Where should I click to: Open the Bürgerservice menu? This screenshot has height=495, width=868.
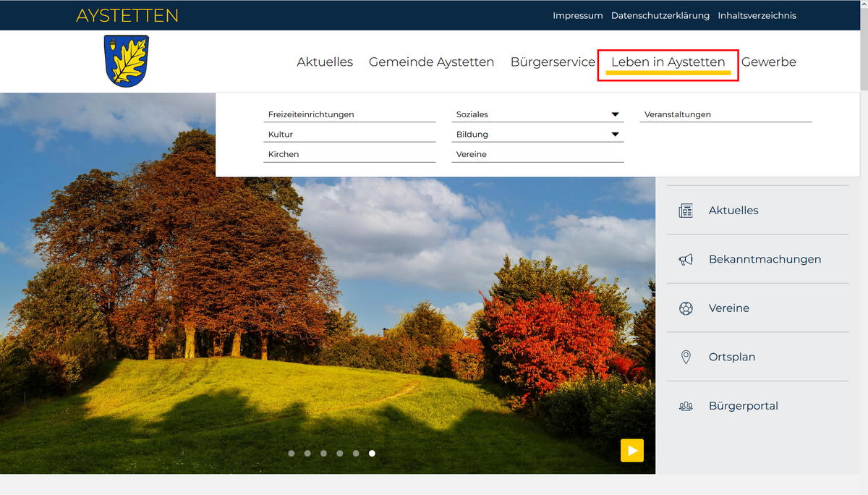pyautogui.click(x=553, y=62)
